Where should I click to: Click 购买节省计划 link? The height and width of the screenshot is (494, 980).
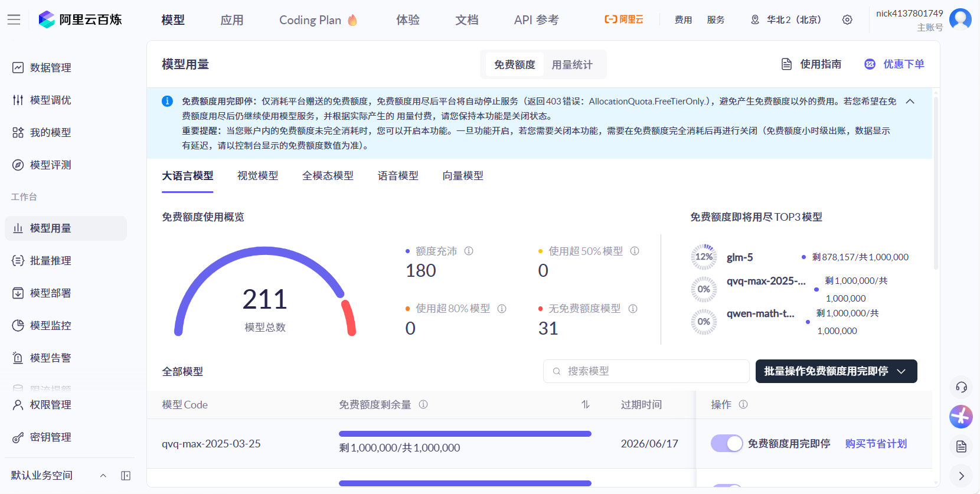[x=876, y=443]
